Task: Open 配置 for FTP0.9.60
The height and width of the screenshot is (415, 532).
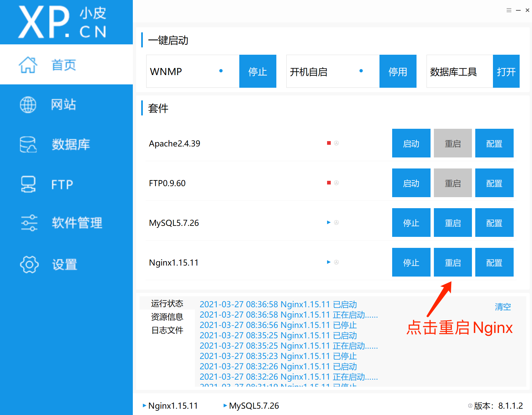Action: (x=494, y=183)
